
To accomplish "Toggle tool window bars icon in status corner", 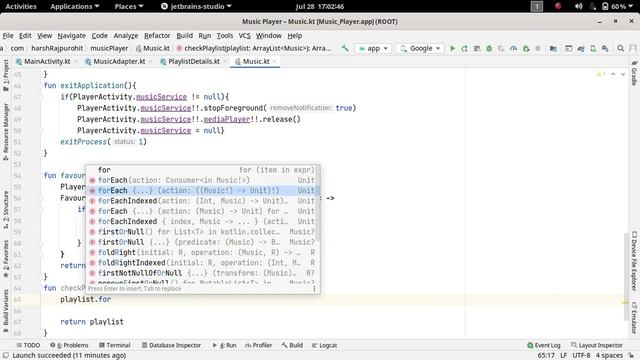I will click(6, 355).
